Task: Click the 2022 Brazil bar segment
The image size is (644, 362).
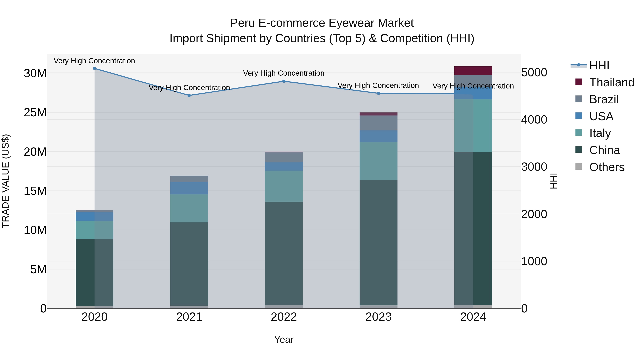Action: [x=284, y=157]
